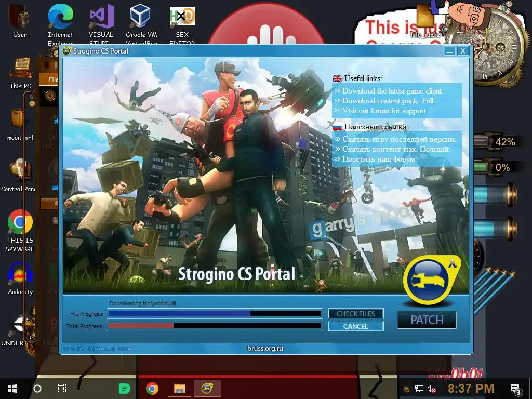Click the muted volume tray icon
532x399 pixels.
pyautogui.click(x=432, y=389)
